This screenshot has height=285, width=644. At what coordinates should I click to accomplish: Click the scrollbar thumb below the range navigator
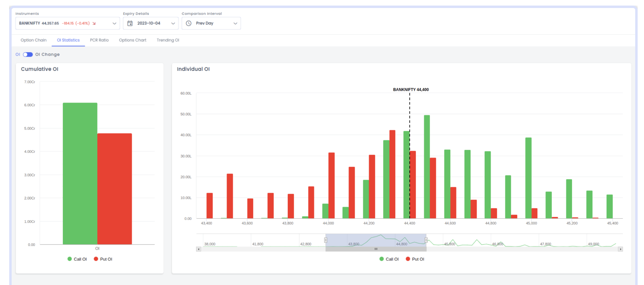[376, 249]
